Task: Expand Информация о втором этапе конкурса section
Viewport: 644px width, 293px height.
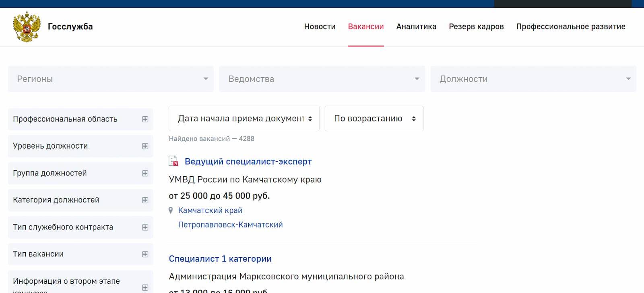Action: coord(145,287)
